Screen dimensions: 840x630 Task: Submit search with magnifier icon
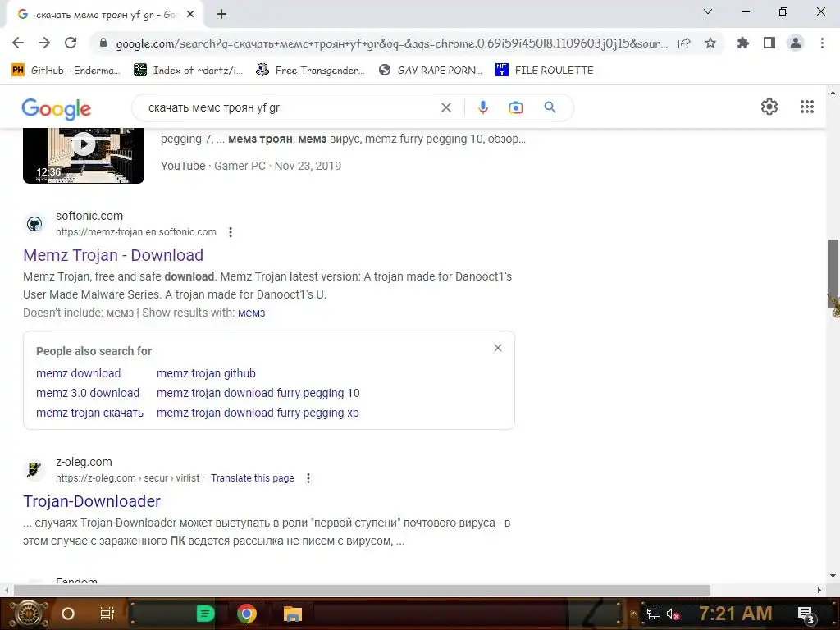(x=550, y=107)
